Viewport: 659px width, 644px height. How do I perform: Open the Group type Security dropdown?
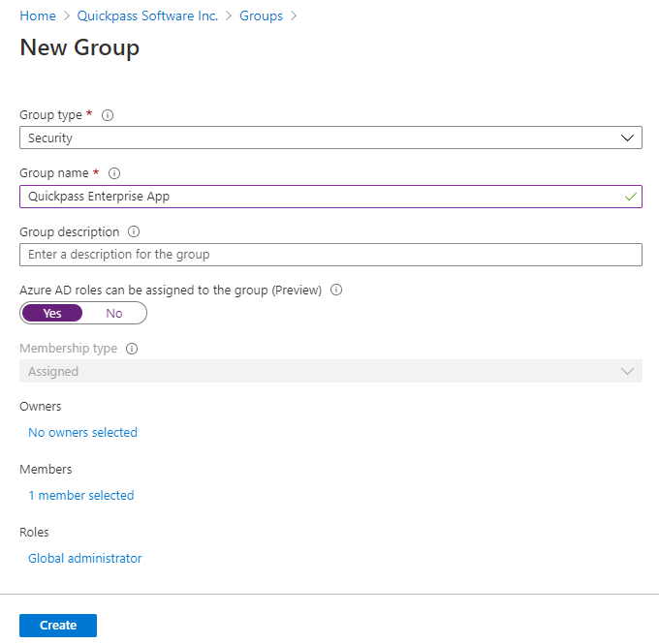330,138
